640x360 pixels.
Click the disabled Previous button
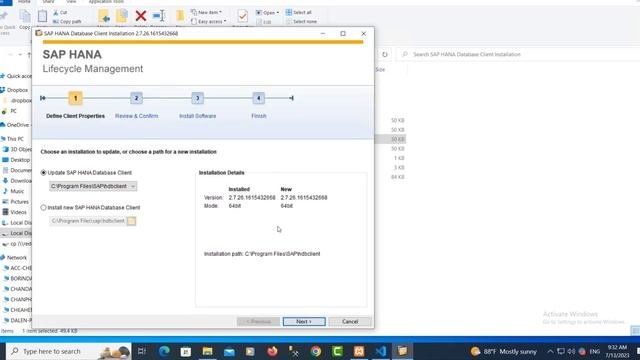coord(258,322)
